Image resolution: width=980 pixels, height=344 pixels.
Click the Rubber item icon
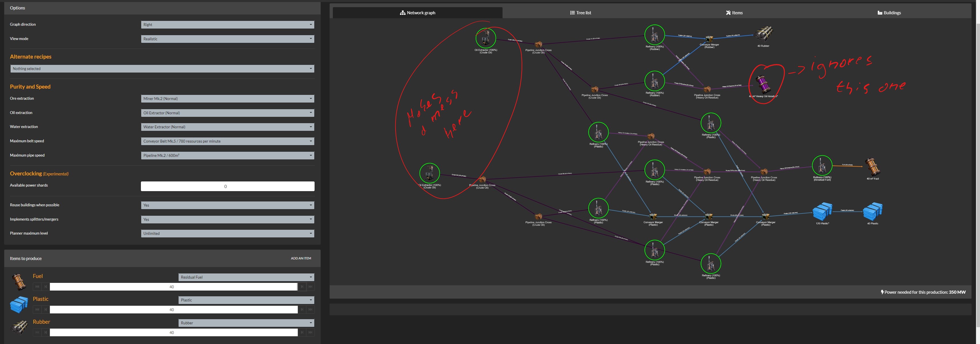(19, 327)
